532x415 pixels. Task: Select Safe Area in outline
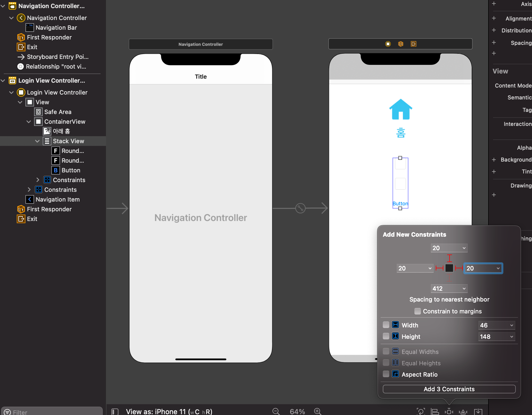tap(53, 112)
